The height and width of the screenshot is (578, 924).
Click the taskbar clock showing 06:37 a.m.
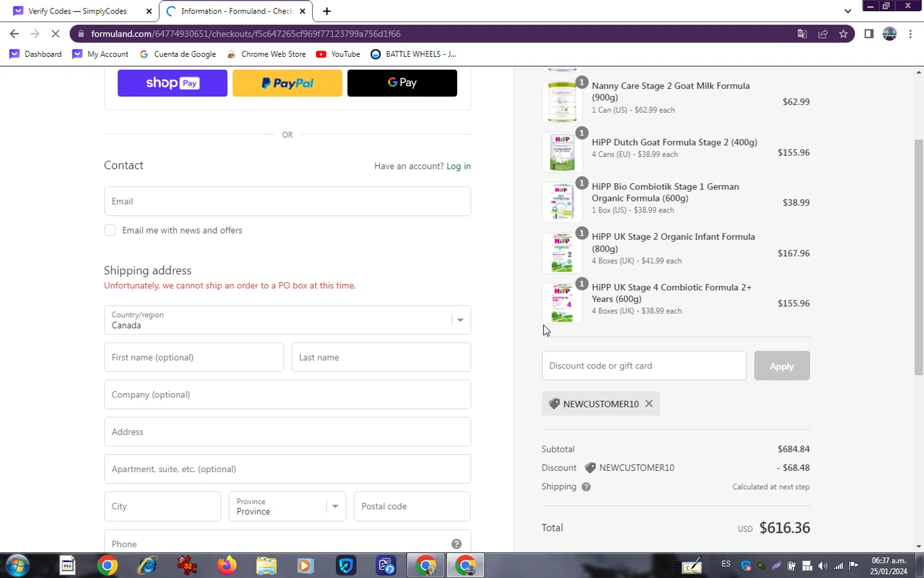click(x=889, y=566)
